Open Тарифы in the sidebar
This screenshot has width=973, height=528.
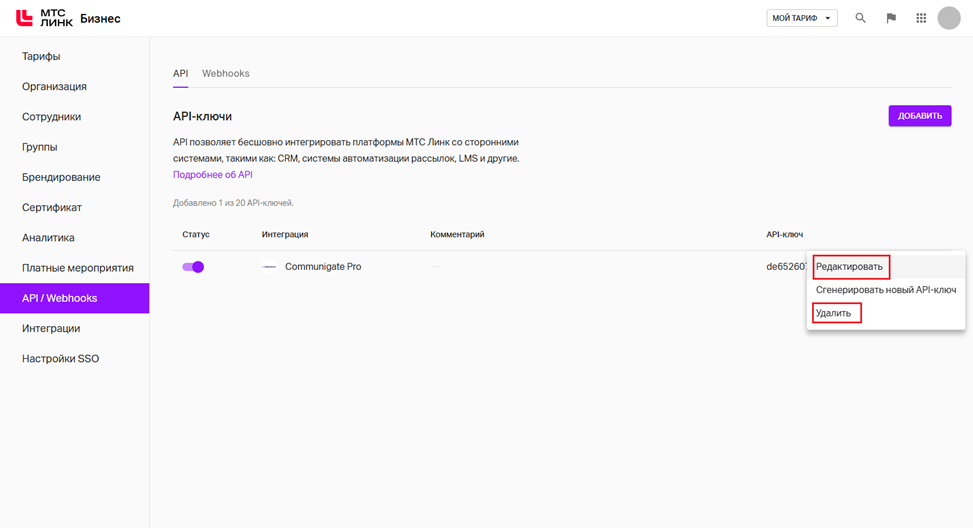coord(41,56)
